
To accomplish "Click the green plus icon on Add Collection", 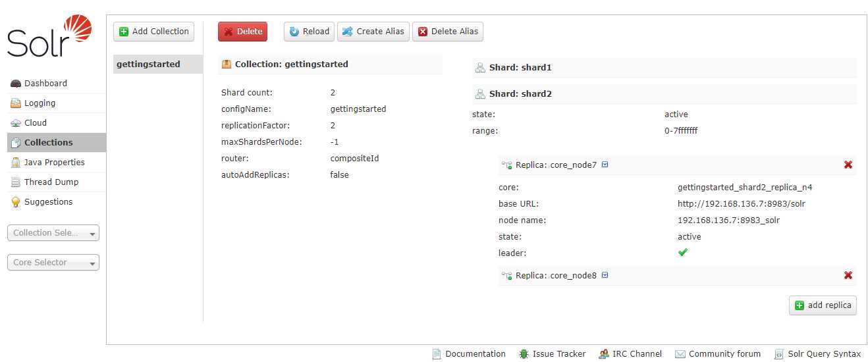I will pyautogui.click(x=124, y=32).
